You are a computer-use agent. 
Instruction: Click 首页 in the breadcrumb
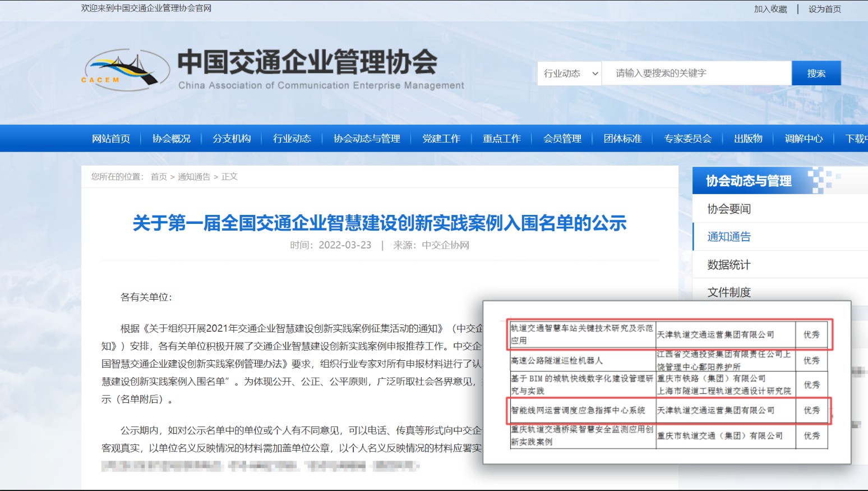[159, 177]
